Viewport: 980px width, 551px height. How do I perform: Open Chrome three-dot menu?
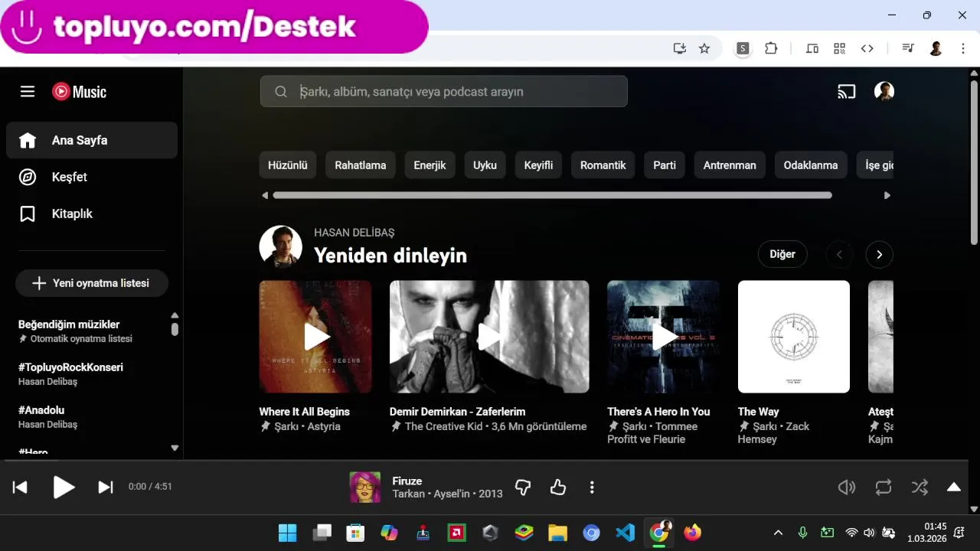[963, 48]
